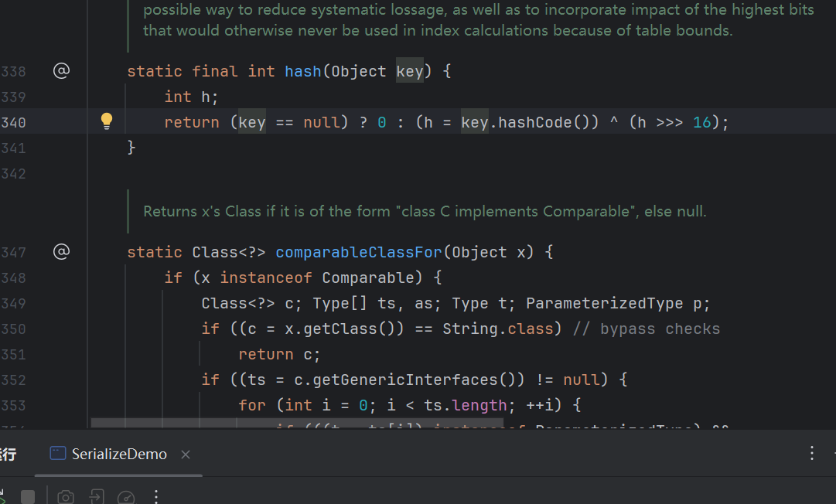Image resolution: width=836 pixels, height=504 pixels.
Task: Click 'instanceof' keyword on line 348
Action: click(266, 278)
